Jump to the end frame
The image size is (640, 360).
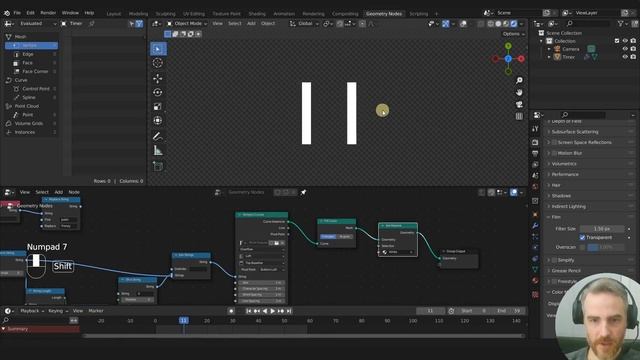click(x=289, y=311)
